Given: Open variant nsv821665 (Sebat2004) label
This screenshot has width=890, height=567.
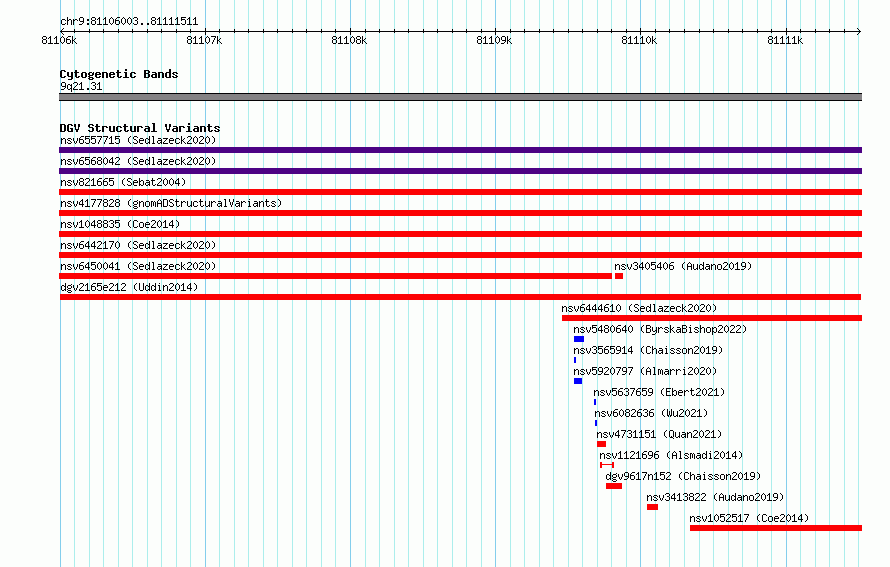Looking at the screenshot, I should click(x=123, y=182).
